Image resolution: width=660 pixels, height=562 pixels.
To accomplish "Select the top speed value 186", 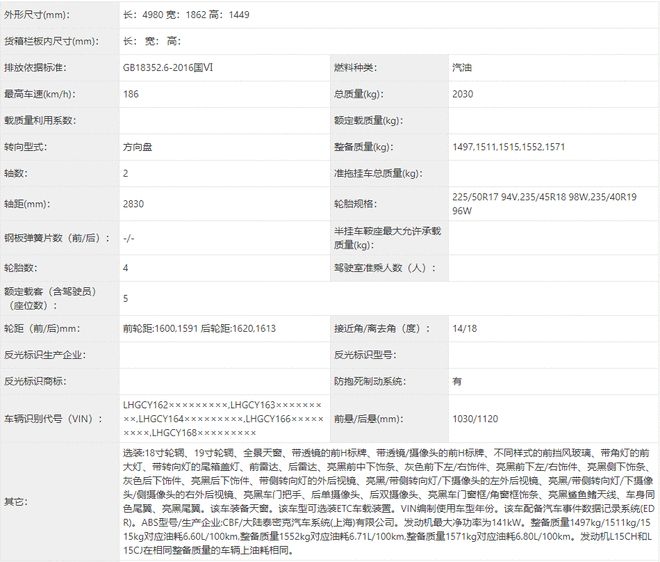I will click(x=131, y=94).
